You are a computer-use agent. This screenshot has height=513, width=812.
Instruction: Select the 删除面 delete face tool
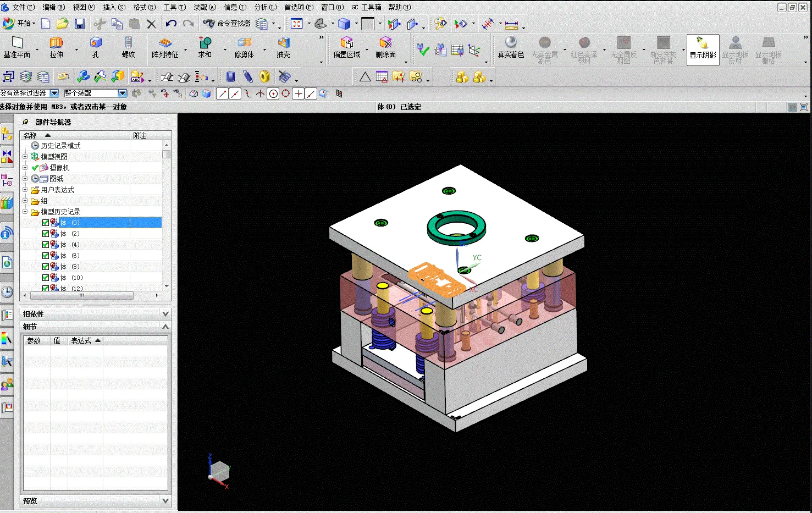(x=385, y=48)
